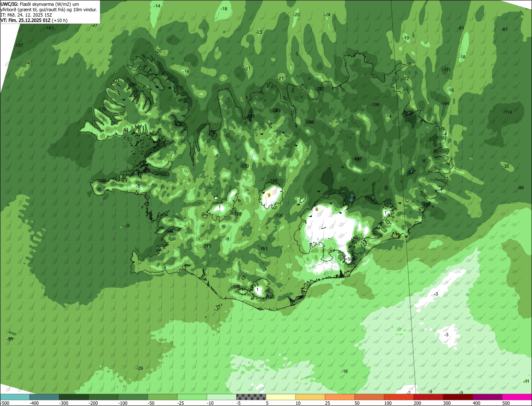Click the light teal -500 to -400 legend swatch
The image size is (532, 406).
coord(15,397)
